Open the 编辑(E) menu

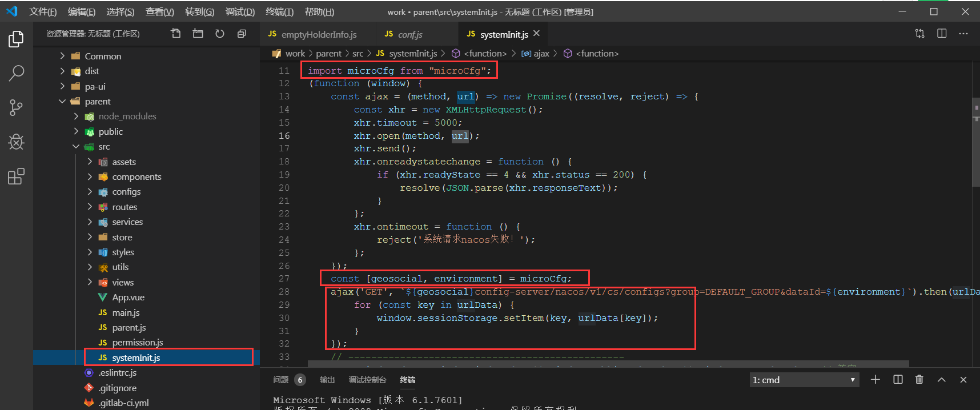coord(82,11)
